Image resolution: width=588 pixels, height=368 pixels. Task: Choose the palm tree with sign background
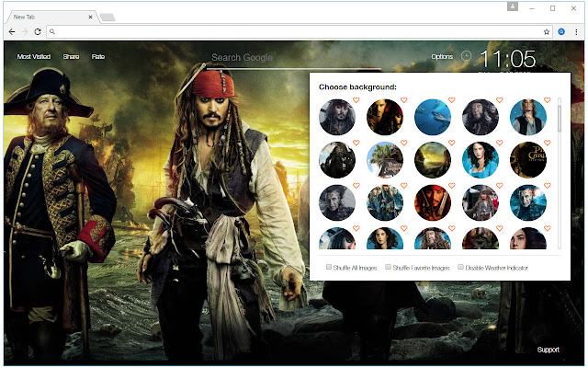tap(385, 160)
